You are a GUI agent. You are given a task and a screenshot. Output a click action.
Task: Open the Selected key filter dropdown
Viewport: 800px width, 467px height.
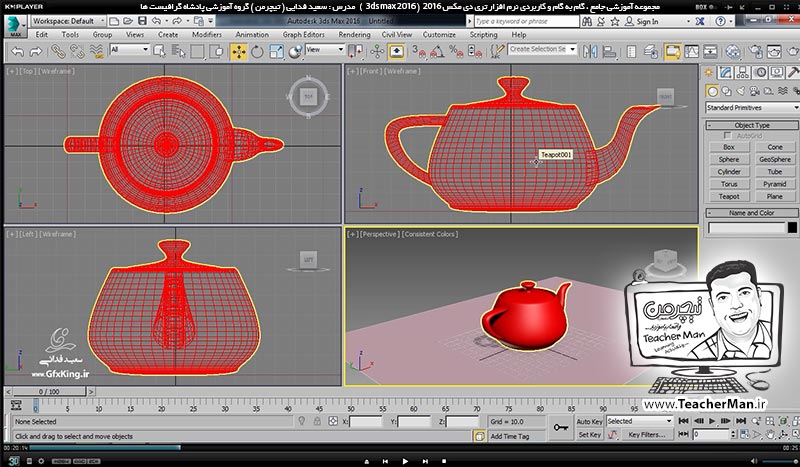pyautogui.click(x=639, y=422)
